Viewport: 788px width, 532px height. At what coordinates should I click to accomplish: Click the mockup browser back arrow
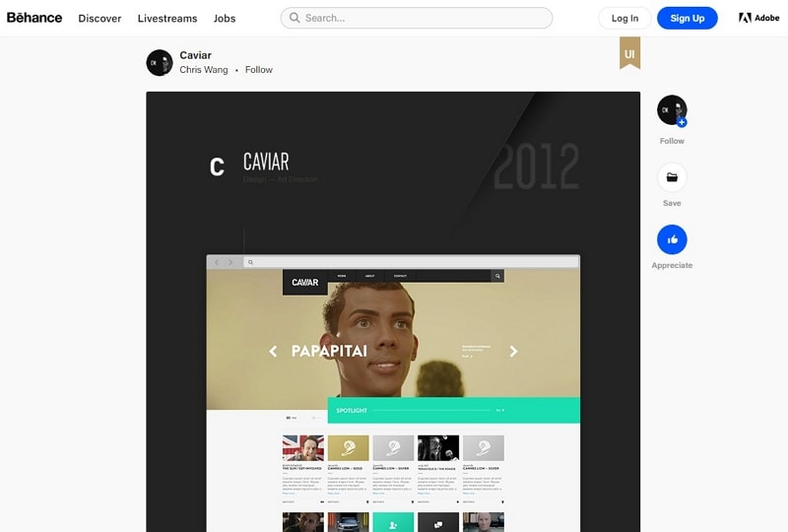[217, 262]
